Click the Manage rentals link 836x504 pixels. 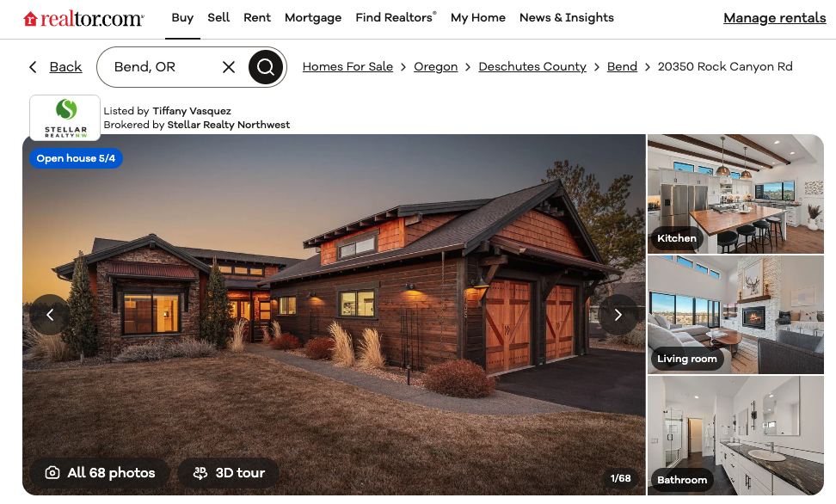click(x=775, y=18)
